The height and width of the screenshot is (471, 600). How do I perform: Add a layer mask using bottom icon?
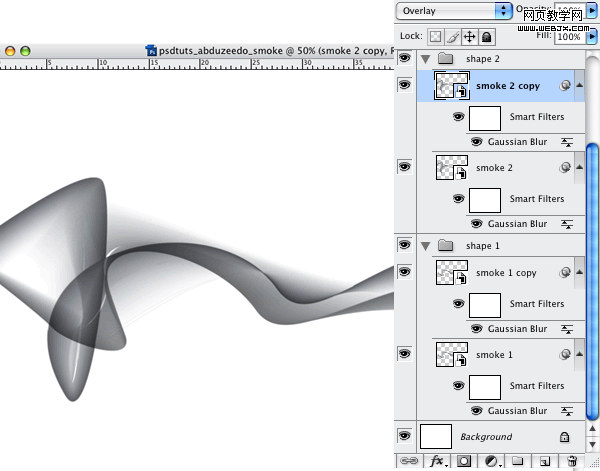click(464, 461)
